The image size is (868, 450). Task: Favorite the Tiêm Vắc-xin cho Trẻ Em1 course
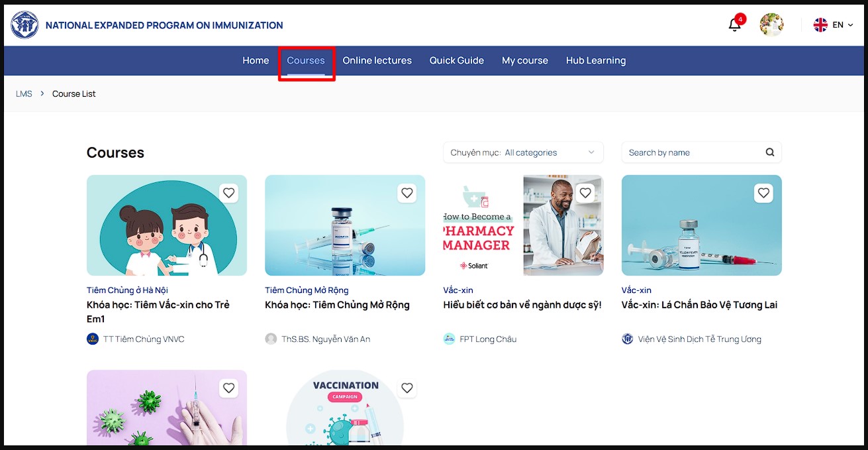click(228, 193)
